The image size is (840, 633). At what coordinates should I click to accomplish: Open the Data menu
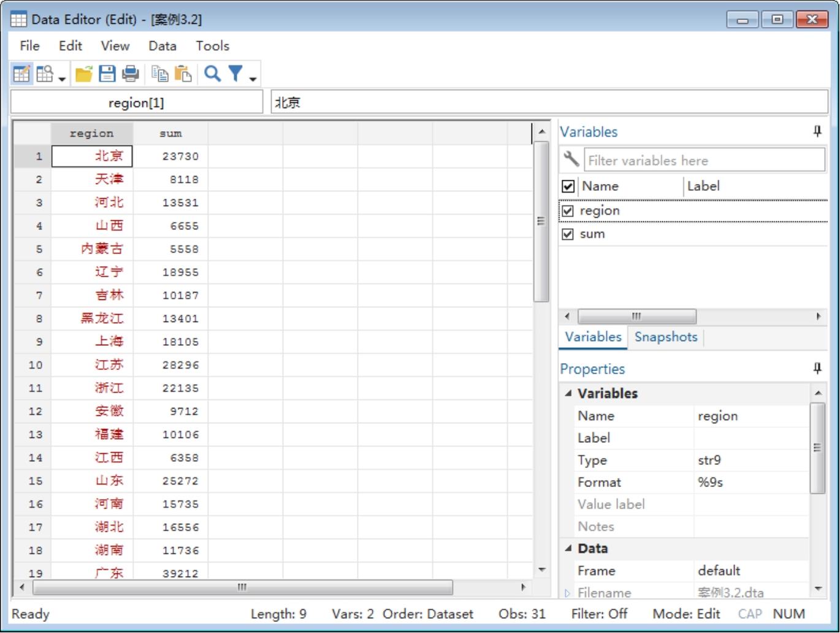coord(162,46)
